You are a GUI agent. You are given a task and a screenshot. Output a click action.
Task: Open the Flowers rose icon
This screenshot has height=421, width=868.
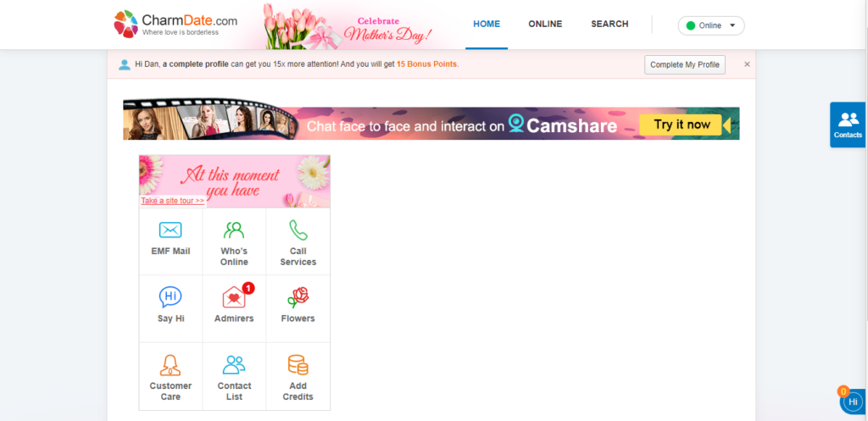click(298, 297)
